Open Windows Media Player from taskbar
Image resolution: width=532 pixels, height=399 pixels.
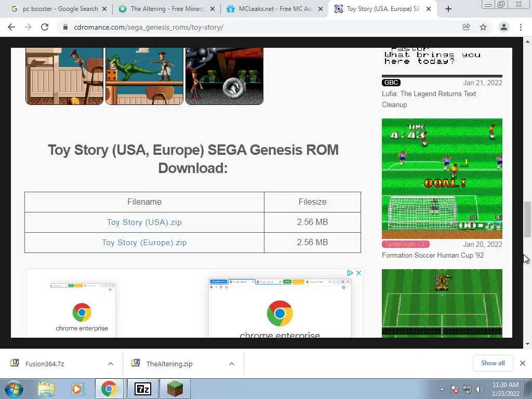pyautogui.click(x=77, y=389)
